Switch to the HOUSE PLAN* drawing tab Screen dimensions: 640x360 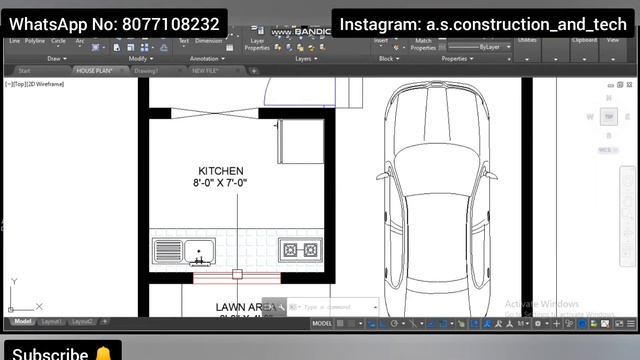[94, 71]
